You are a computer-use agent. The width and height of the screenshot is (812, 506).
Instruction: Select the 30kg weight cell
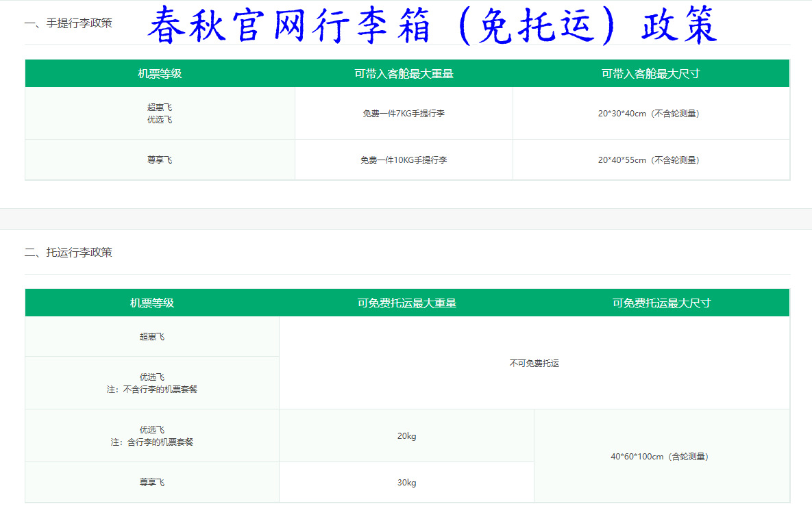coord(406,482)
